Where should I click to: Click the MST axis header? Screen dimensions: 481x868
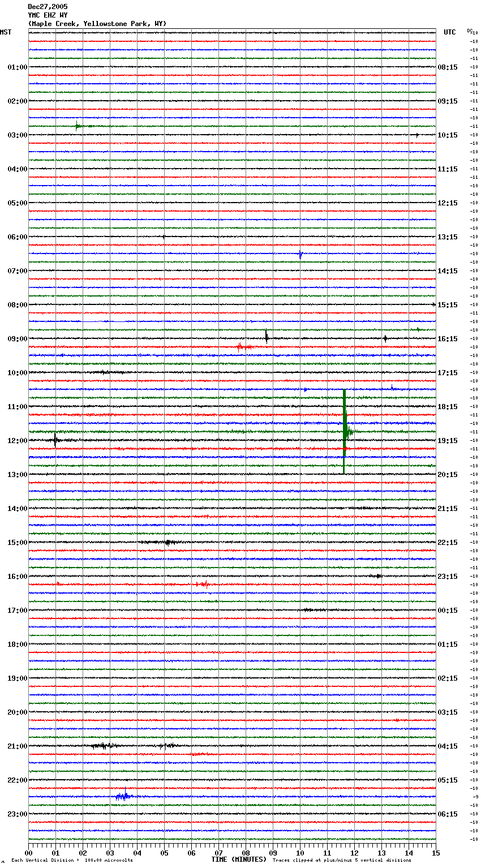point(6,32)
